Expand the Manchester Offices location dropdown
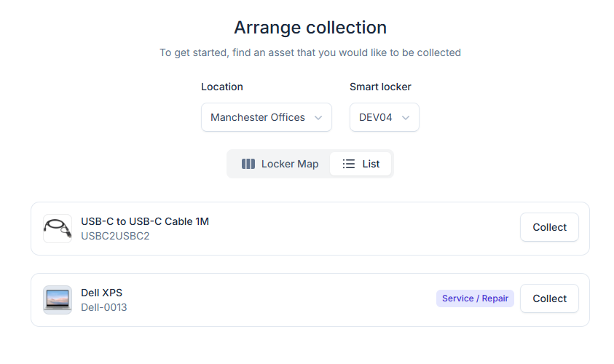 [267, 117]
